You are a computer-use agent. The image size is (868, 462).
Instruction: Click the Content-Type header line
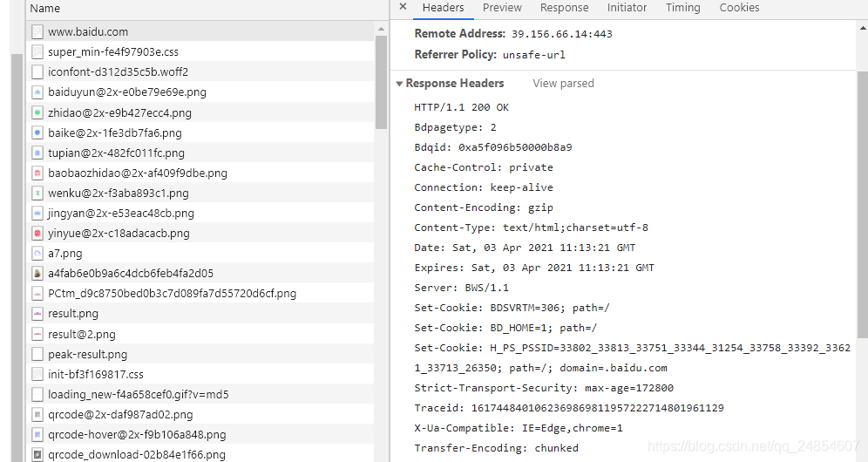[531, 228]
